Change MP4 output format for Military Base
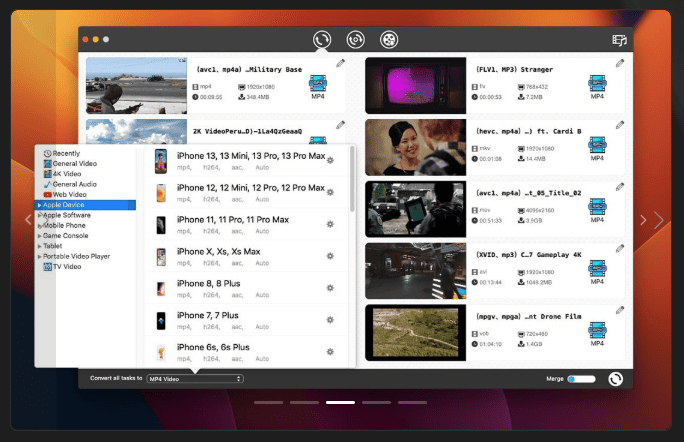 (318, 87)
